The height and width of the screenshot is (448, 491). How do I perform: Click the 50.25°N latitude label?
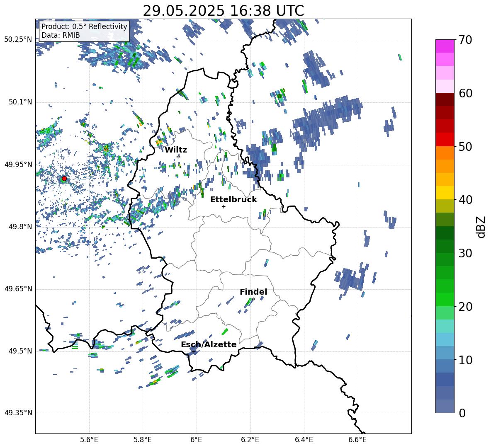tap(18, 40)
